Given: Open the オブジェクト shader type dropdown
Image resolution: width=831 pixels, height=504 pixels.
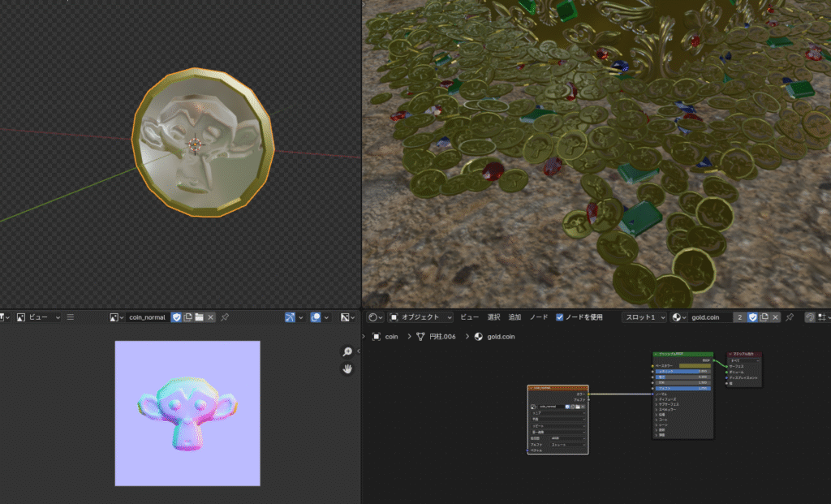Looking at the screenshot, I should (421, 317).
